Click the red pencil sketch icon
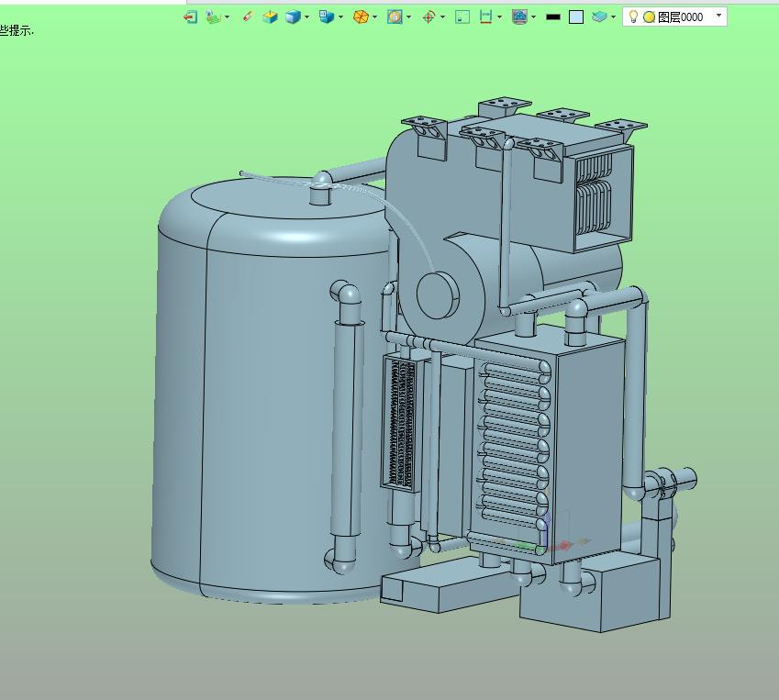Viewport: 779px width, 700px height. [247, 17]
